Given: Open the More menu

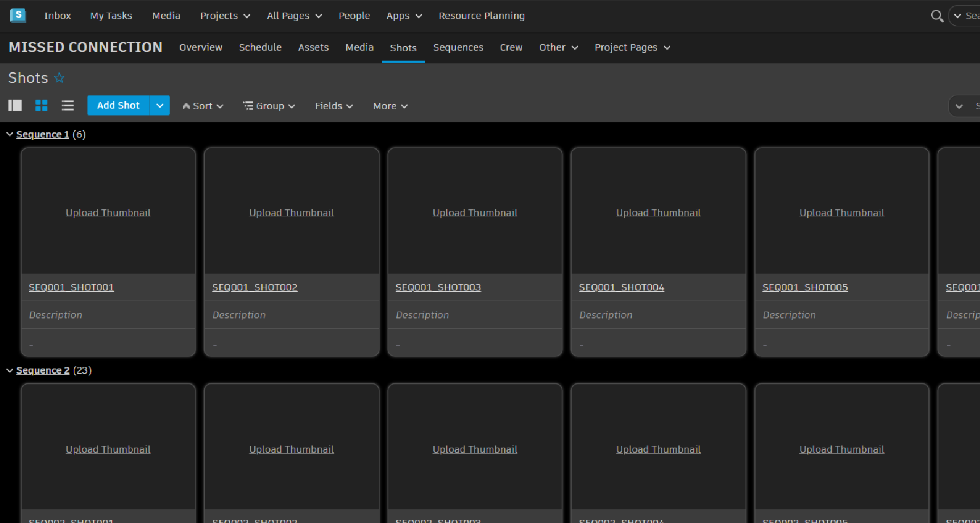Looking at the screenshot, I should (390, 106).
